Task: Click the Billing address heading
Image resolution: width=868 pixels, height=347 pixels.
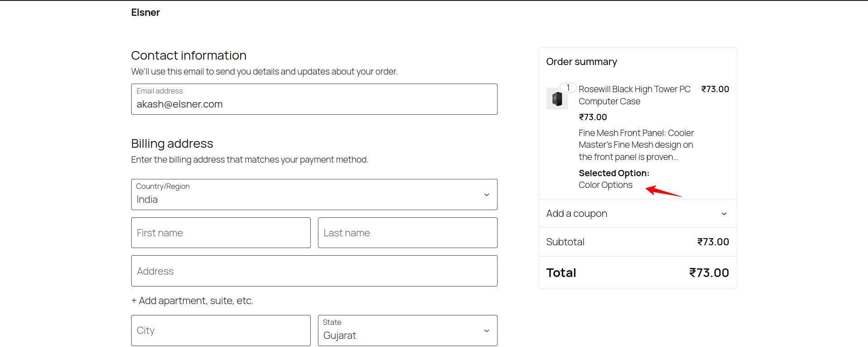Action: [172, 144]
